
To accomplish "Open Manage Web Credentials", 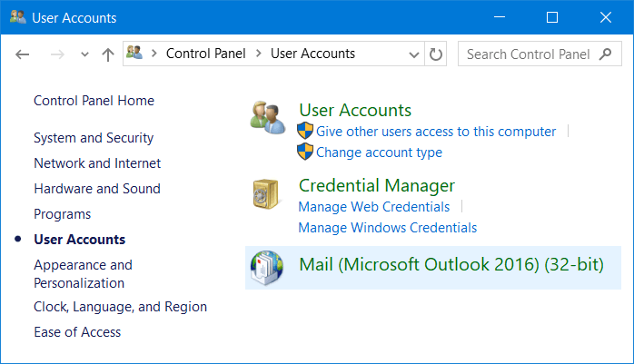I will coord(374,207).
